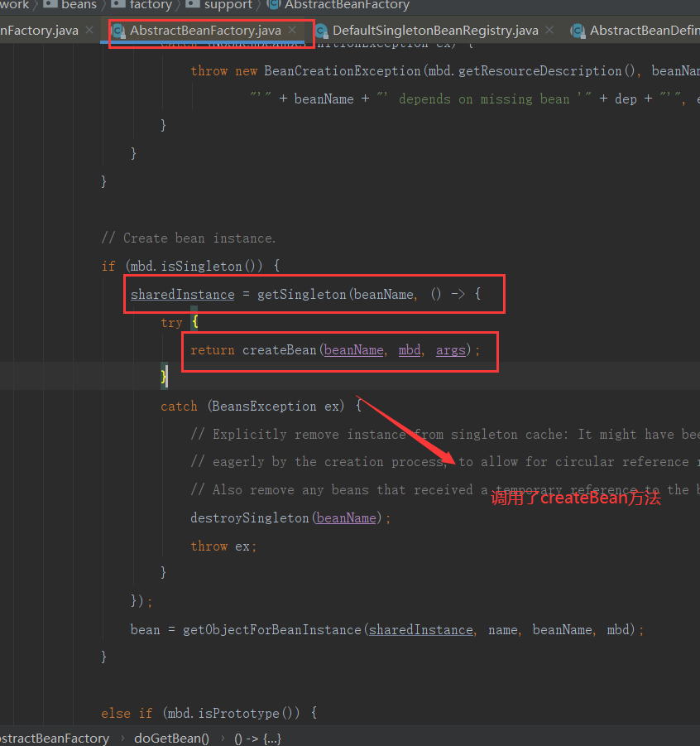
Task: Click the class icon on DefaultSingletonBeanRegistry.java tab
Action: point(322,30)
